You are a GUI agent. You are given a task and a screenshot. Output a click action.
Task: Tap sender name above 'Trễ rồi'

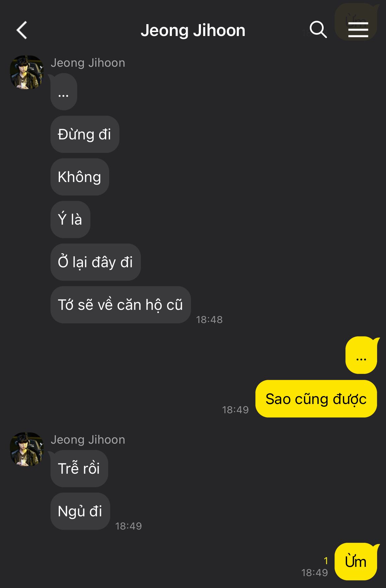[x=88, y=440]
